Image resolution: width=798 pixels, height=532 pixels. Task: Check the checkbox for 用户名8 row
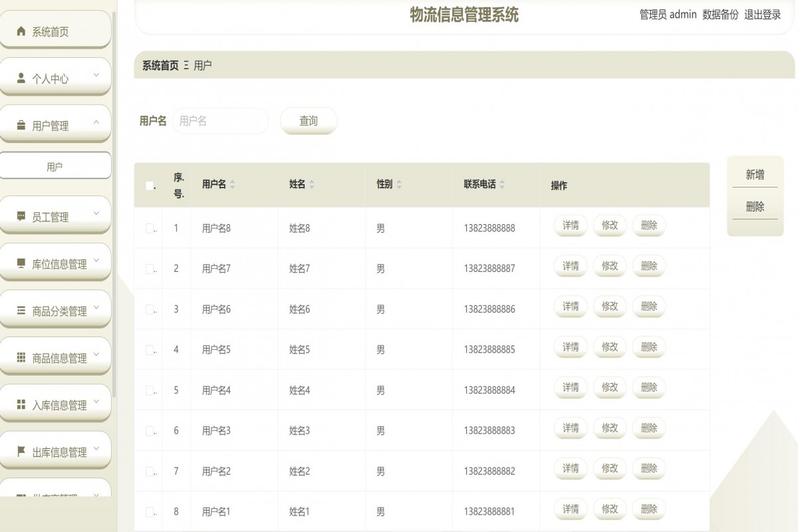[x=150, y=227]
